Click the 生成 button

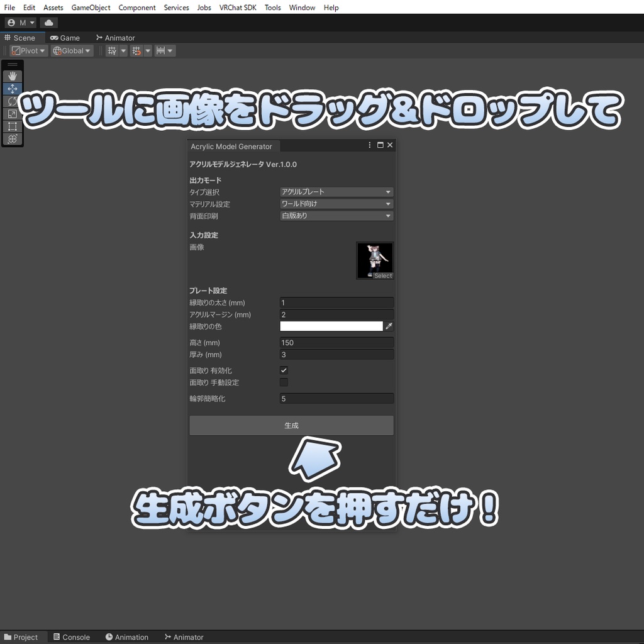(291, 426)
